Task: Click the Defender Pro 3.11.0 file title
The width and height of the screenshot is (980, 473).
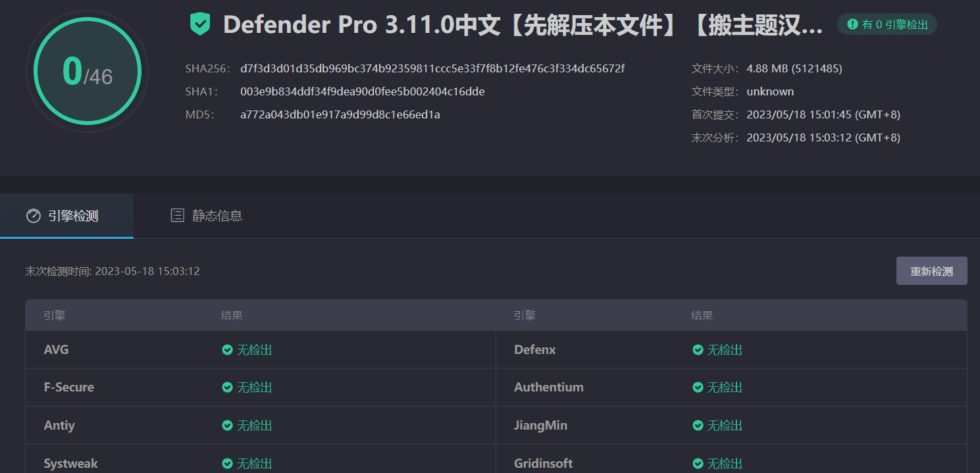Action: (x=523, y=25)
